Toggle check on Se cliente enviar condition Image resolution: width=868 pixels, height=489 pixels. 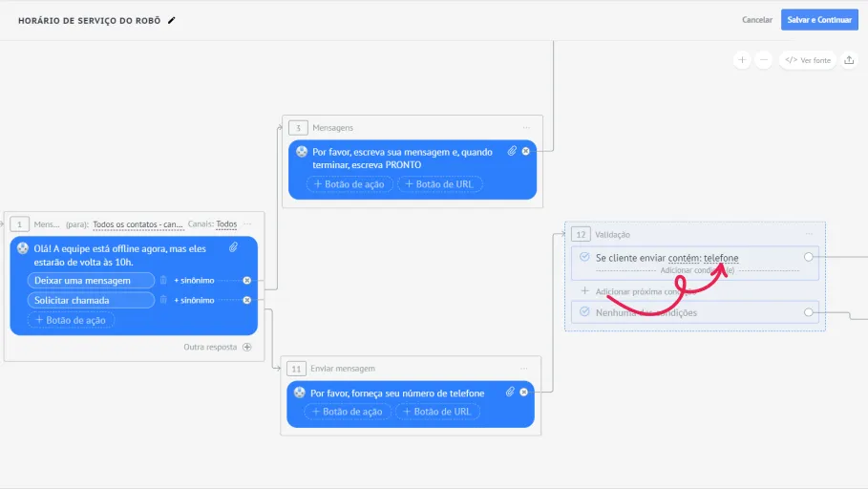click(x=584, y=257)
